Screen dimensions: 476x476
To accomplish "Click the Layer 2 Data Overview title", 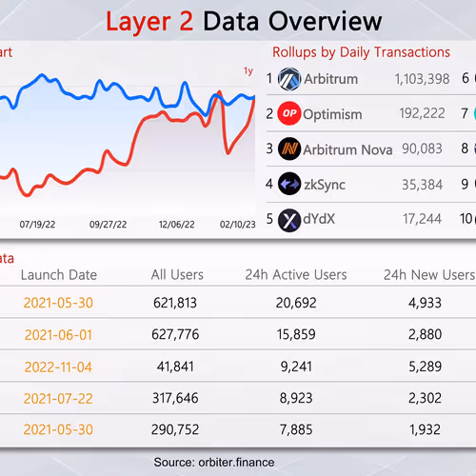I will click(x=244, y=22).
